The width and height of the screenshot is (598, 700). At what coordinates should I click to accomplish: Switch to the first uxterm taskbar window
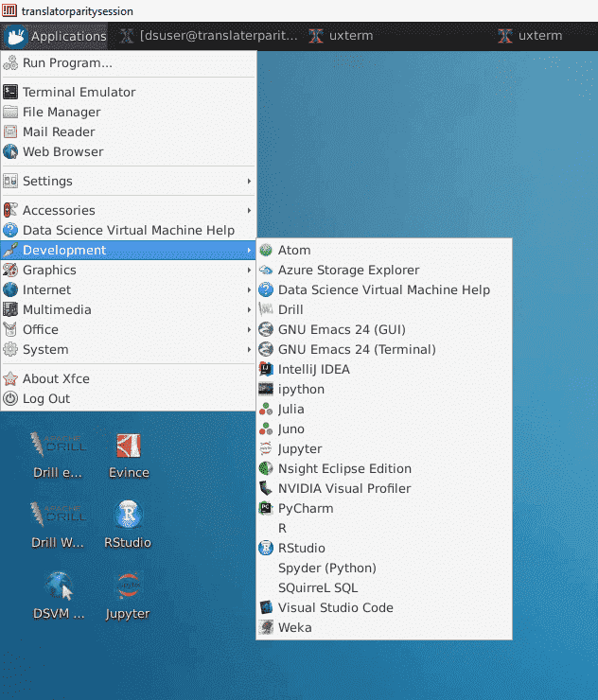click(342, 36)
